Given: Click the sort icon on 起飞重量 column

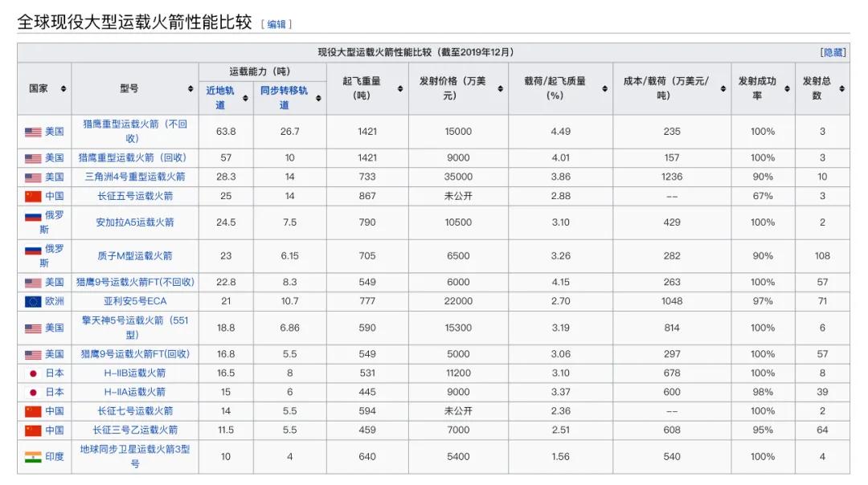Looking at the screenshot, I should click(399, 88).
